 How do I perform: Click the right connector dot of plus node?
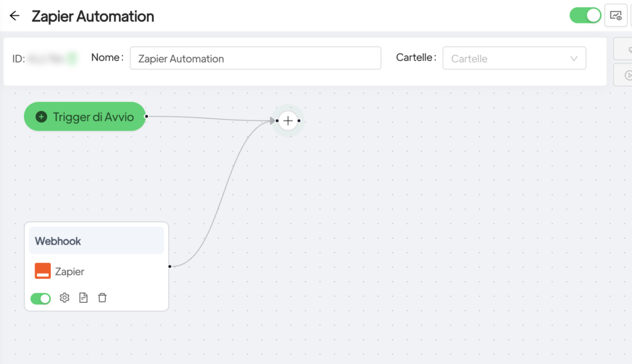(x=299, y=121)
